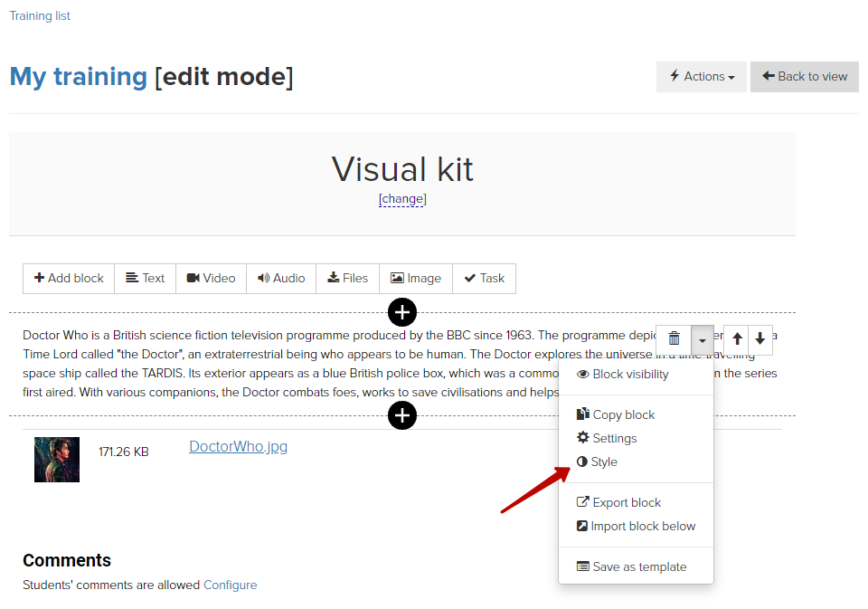Viewport: 868px width, 609px height.
Task: Open the DoctorWho.jpg file link
Action: coord(238,447)
